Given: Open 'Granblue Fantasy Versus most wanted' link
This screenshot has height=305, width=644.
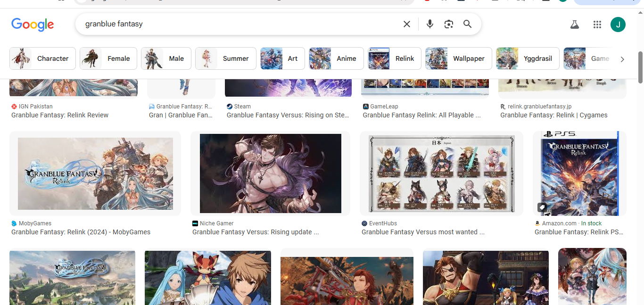Looking at the screenshot, I should [423, 232].
